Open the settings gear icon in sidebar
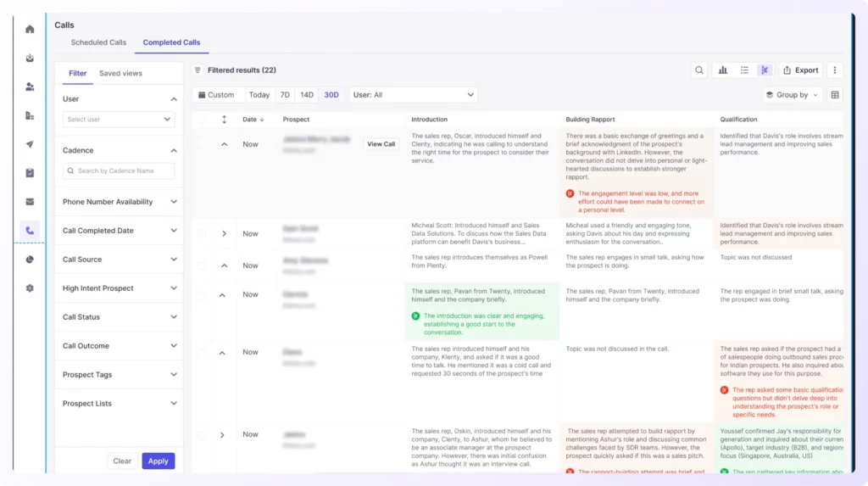The height and width of the screenshot is (486, 868). 30,288
